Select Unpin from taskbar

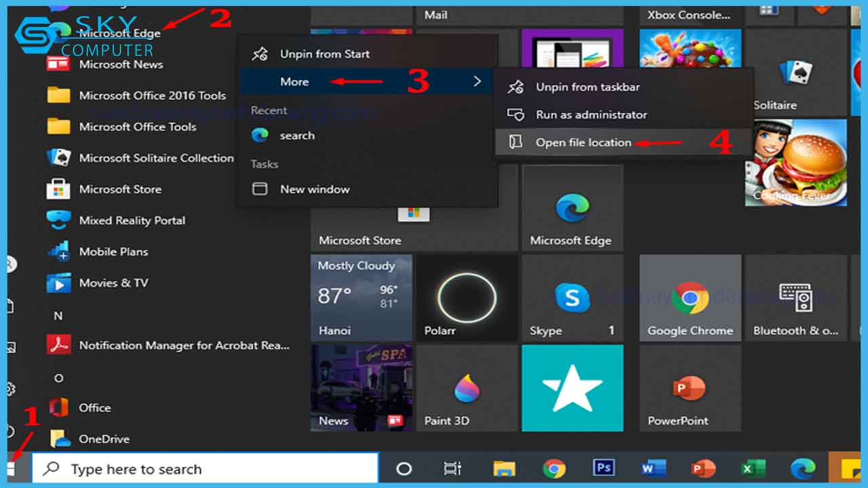[x=624, y=87]
